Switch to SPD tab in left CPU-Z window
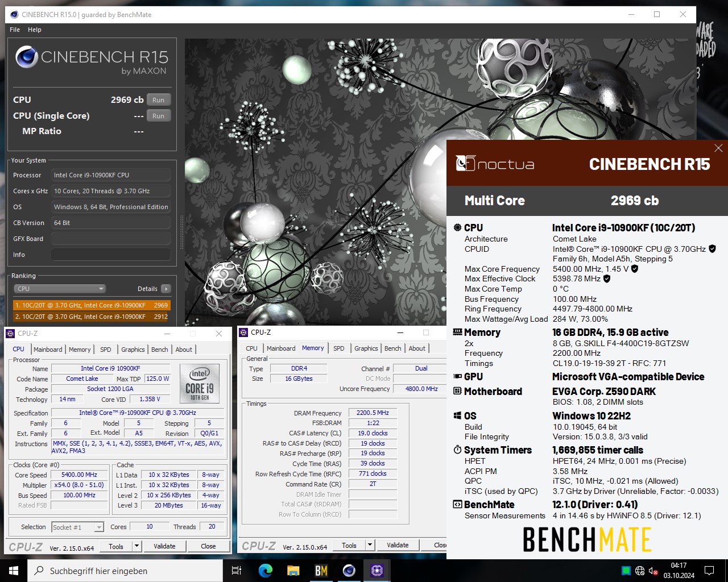Screen dimensions: 728x582 [106, 350]
